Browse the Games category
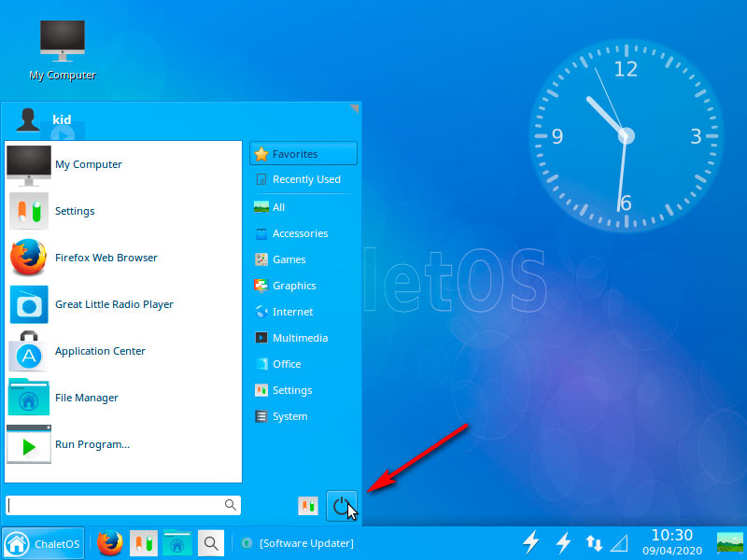Image resolution: width=747 pixels, height=560 pixels. (303, 259)
